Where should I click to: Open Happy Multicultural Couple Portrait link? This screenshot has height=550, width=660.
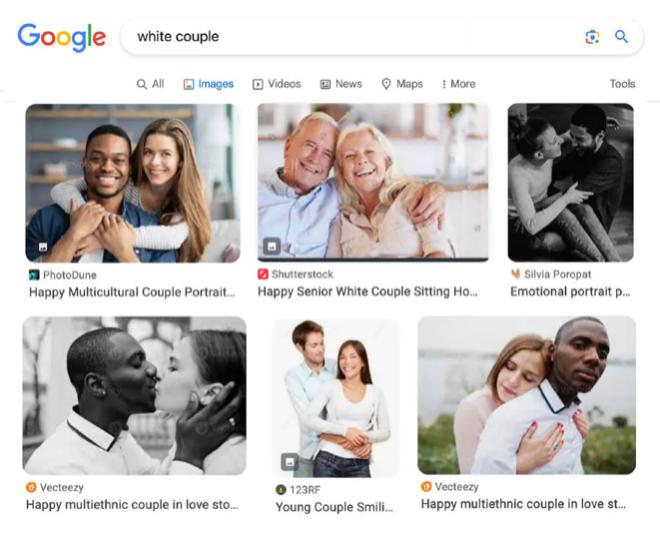[132, 292]
